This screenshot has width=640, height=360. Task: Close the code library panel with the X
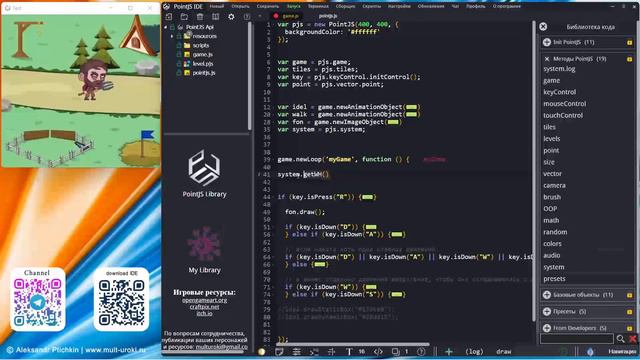click(x=543, y=27)
